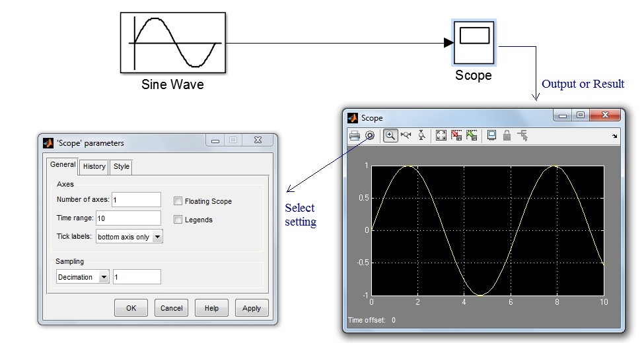The width and height of the screenshot is (644, 345).
Task: Select the Zoom in tool
Action: pyautogui.click(x=390, y=135)
